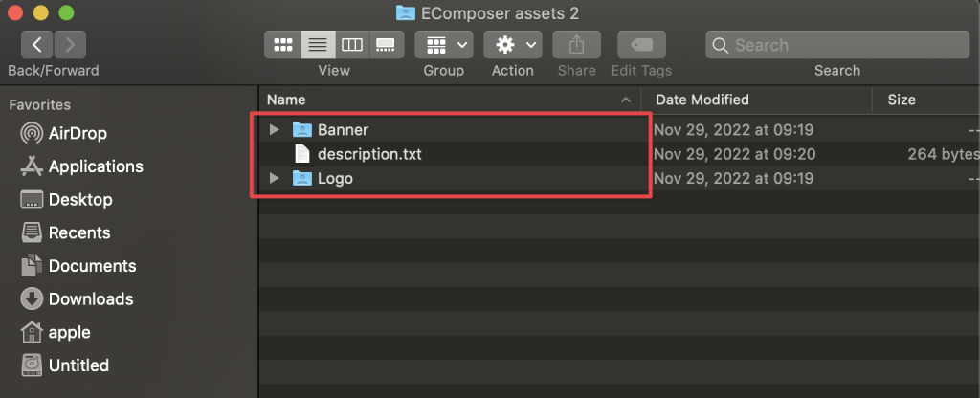The width and height of the screenshot is (980, 398).
Task: Sort by Date Modified column header
Action: (702, 99)
